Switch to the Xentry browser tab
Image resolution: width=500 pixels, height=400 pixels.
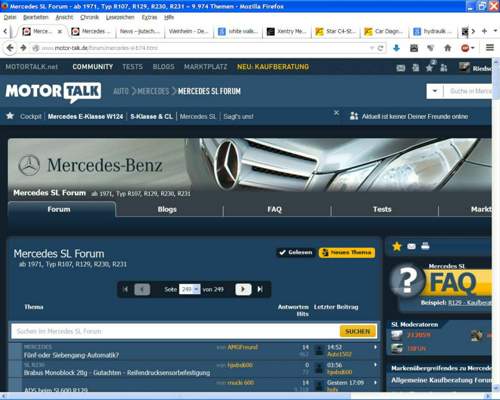point(287,31)
